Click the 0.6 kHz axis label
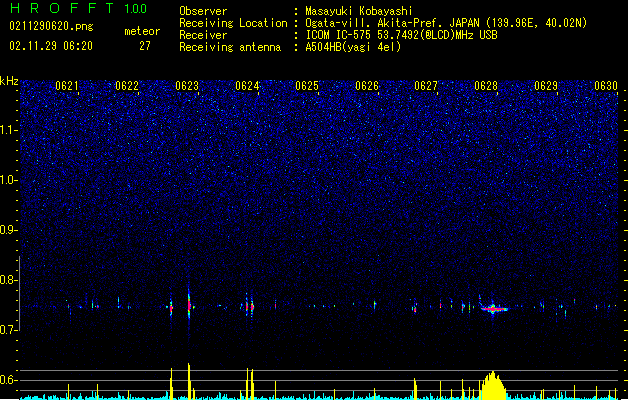The image size is (629, 400). pyautogui.click(x=9, y=380)
